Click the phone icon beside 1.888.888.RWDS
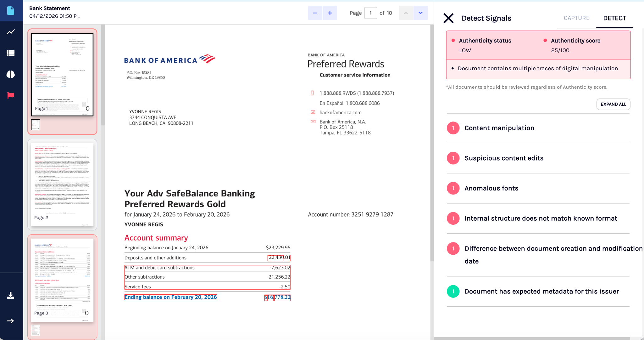 click(x=313, y=93)
